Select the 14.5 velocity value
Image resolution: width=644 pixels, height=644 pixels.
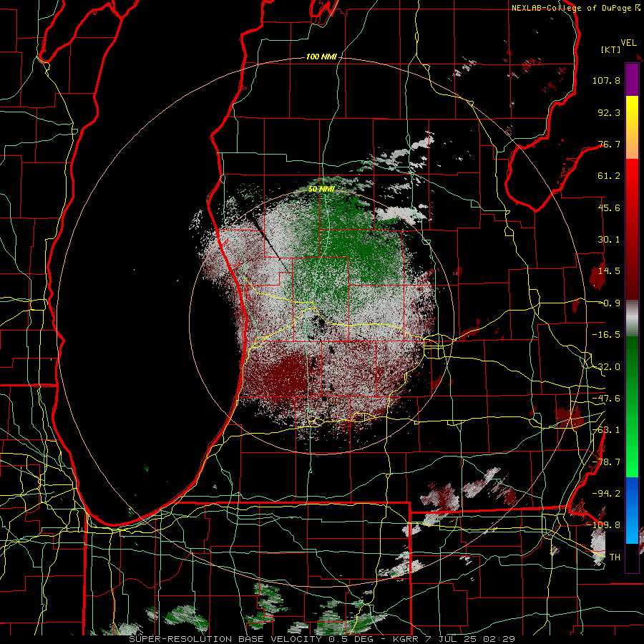(609, 271)
